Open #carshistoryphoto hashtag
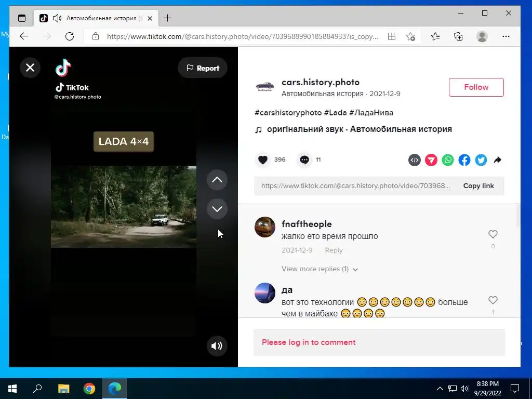The height and width of the screenshot is (399, 532). (288, 113)
